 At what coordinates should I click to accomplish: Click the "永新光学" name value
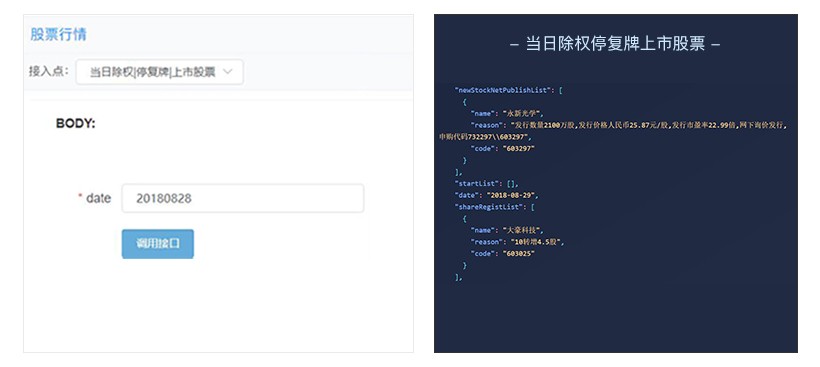(522, 113)
